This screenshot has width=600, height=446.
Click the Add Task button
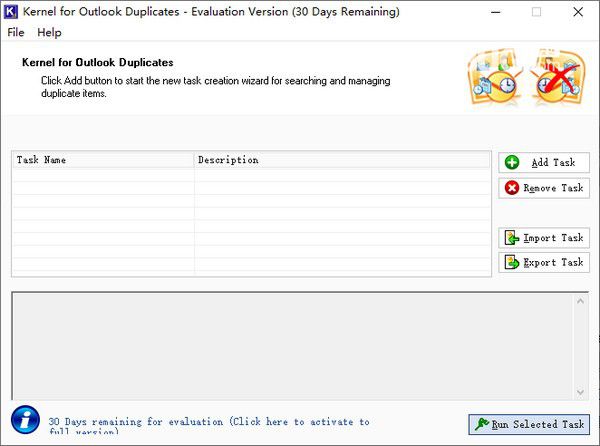(x=544, y=163)
